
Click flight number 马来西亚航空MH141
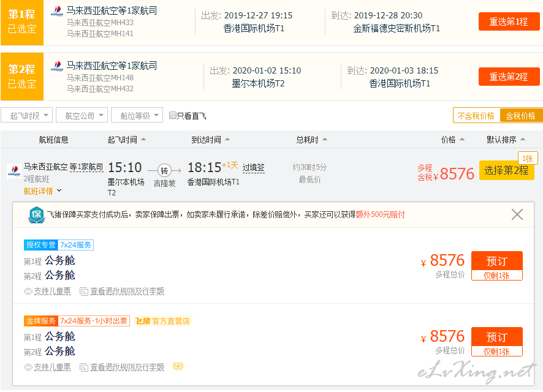pos(100,34)
